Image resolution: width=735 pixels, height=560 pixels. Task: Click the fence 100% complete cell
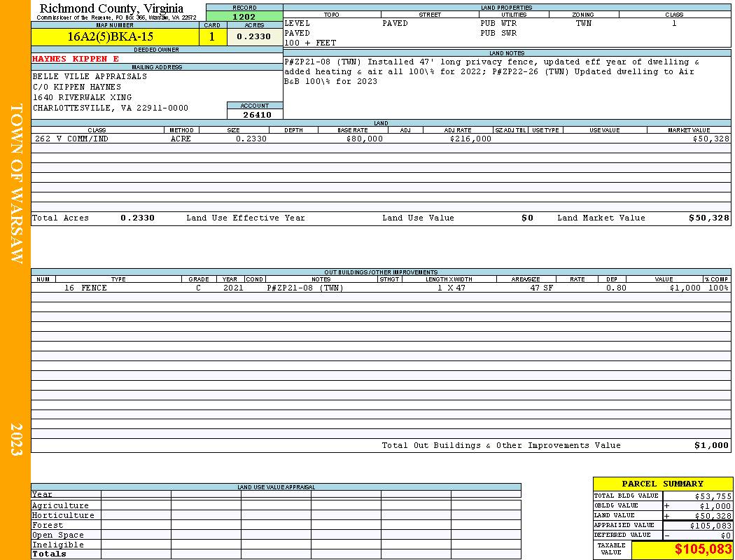click(718, 288)
